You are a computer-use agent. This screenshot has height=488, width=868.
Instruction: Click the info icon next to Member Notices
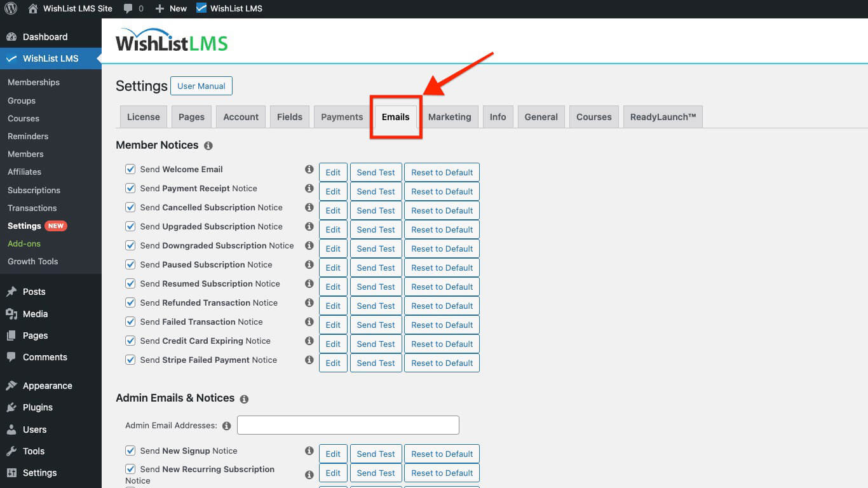[208, 146]
